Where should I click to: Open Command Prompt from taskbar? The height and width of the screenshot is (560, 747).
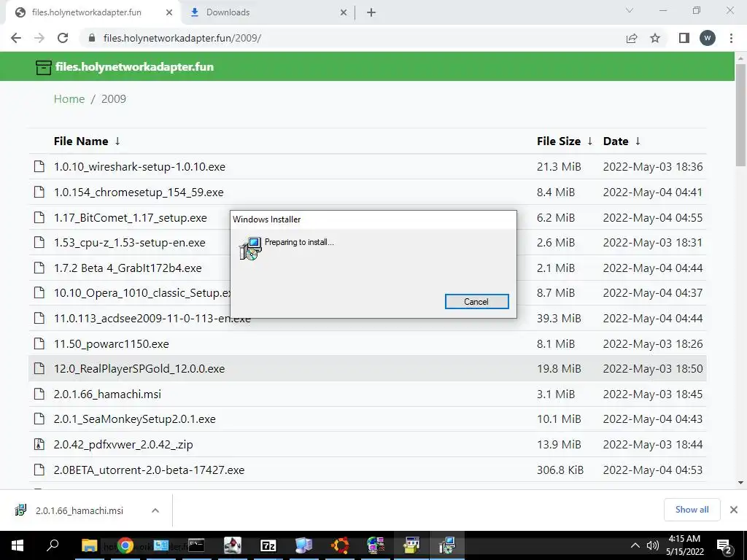196,545
